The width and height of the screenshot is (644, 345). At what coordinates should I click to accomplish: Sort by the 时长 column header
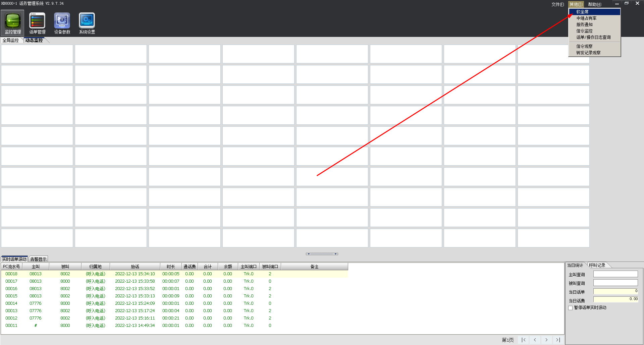pyautogui.click(x=171, y=267)
